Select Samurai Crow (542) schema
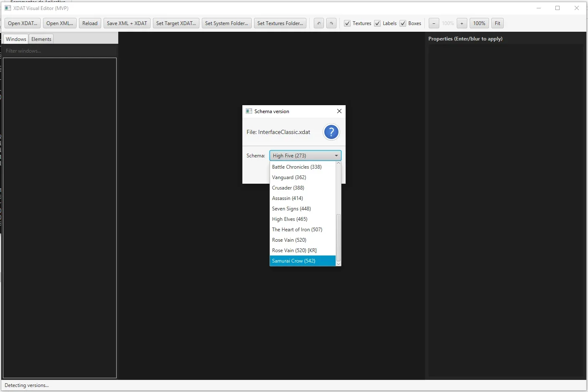Viewport: 588px width, 392px height. tap(303, 261)
